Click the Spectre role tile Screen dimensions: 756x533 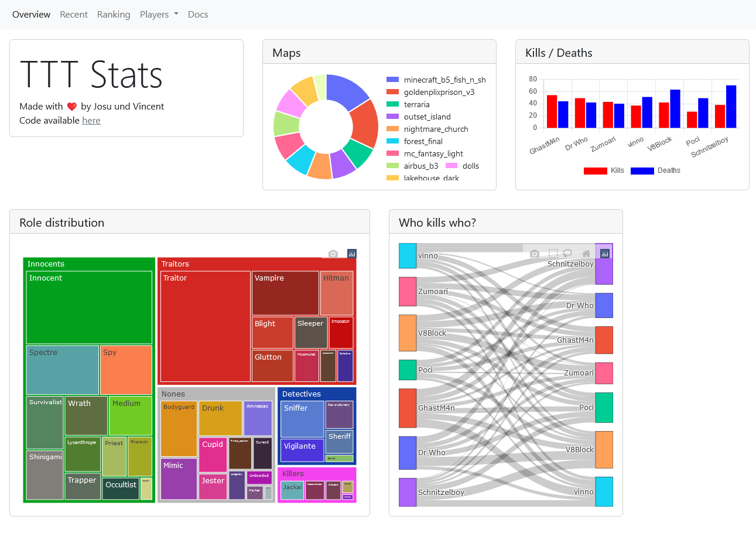tap(63, 370)
